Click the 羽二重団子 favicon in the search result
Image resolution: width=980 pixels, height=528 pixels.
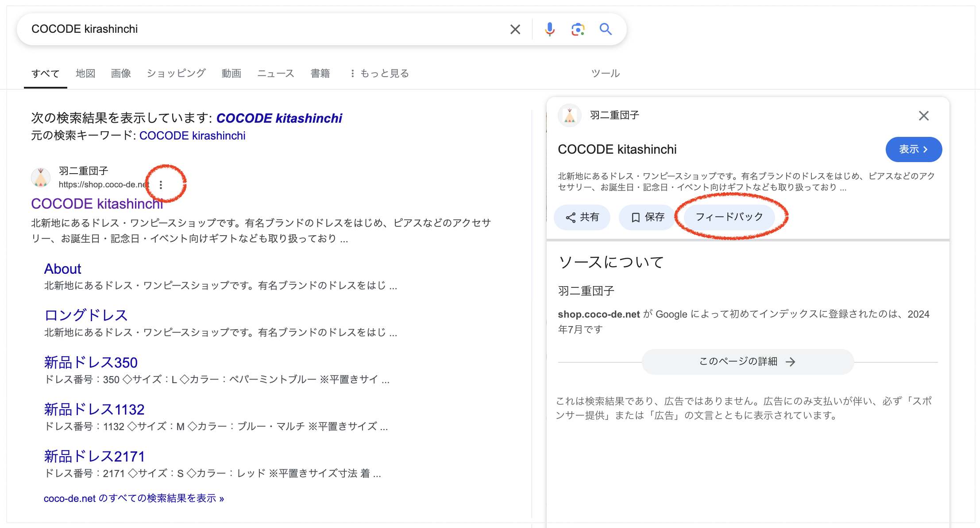click(x=41, y=178)
